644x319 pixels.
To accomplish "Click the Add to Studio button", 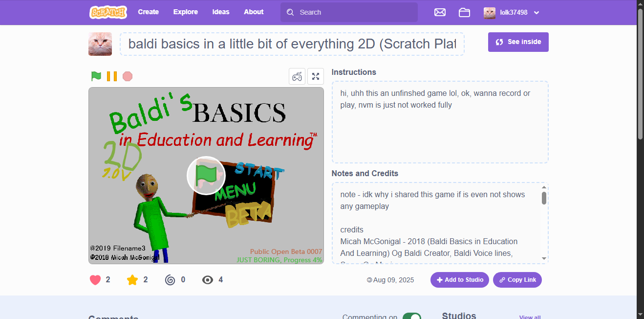I will click(x=460, y=280).
